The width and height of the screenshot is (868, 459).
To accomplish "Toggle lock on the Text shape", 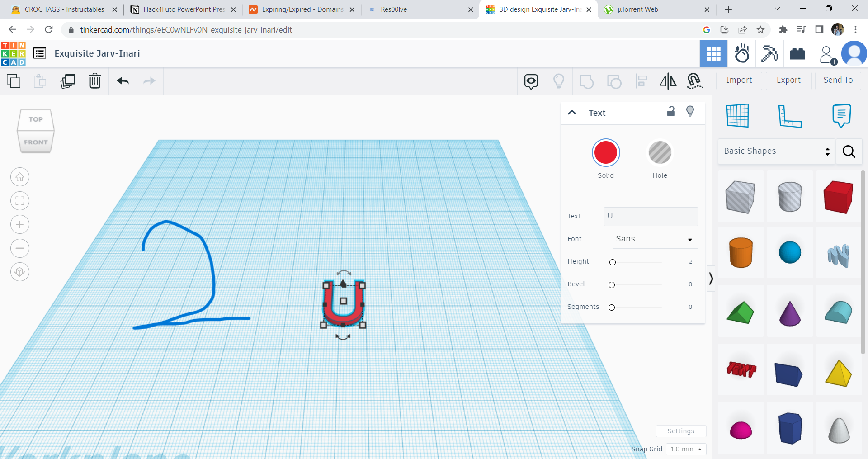I will tap(671, 111).
